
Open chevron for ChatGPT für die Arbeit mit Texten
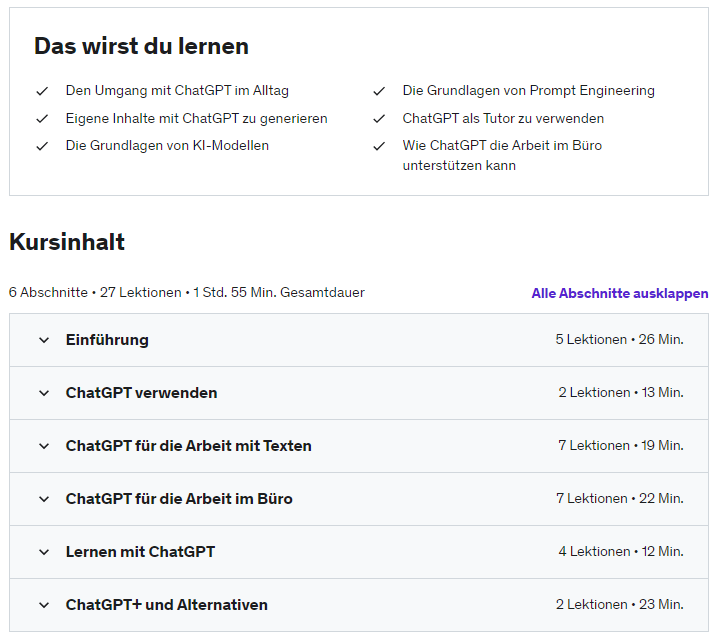coord(44,446)
